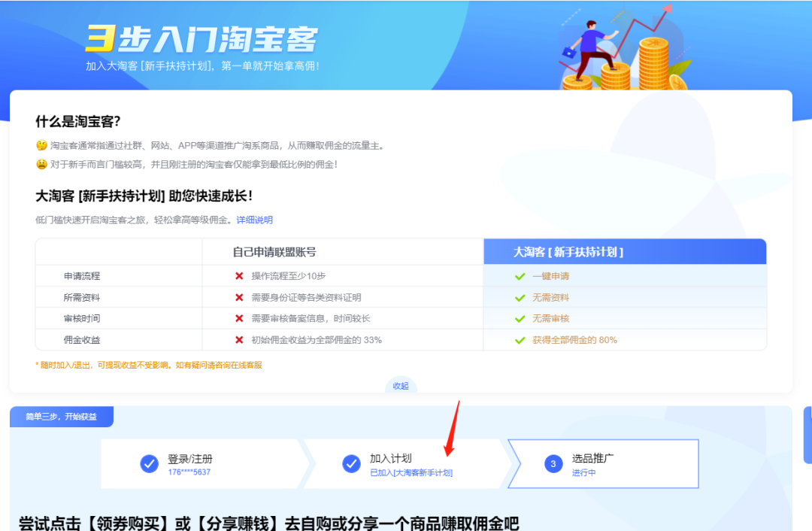
Task: Click the 审核时间 row label
Action: (x=82, y=318)
